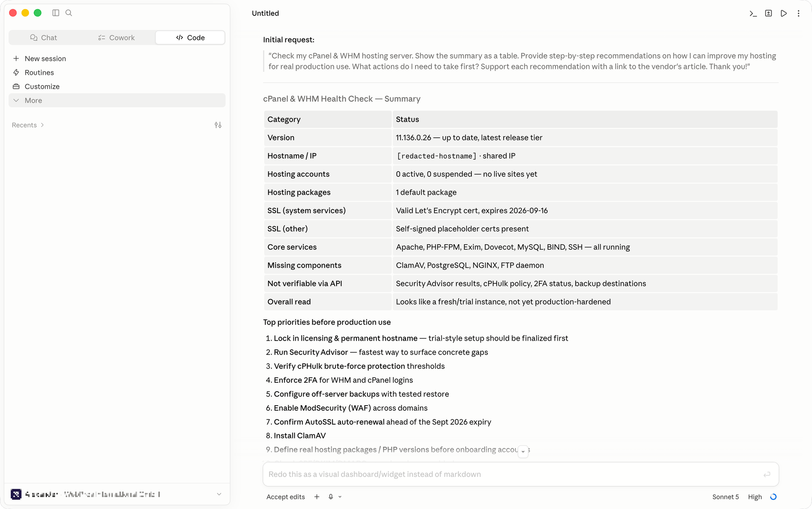Click the Enforce 2FA list item
The height and width of the screenshot is (509, 812).
click(343, 380)
